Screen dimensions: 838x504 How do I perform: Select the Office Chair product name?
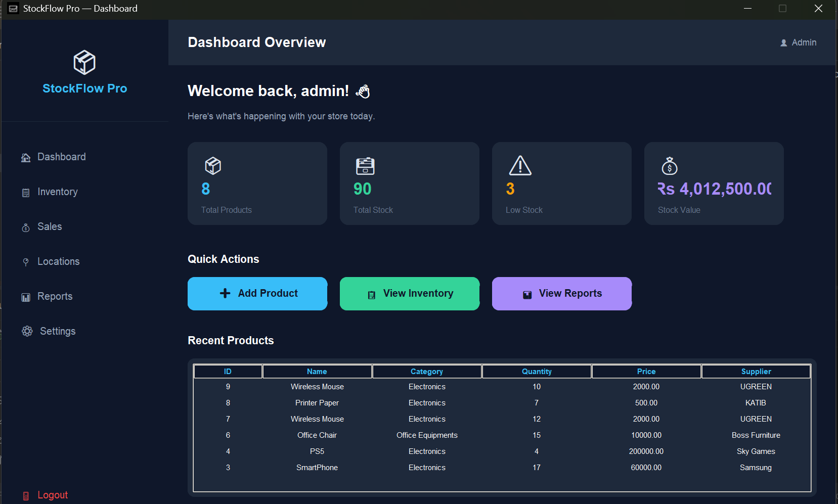317,435
